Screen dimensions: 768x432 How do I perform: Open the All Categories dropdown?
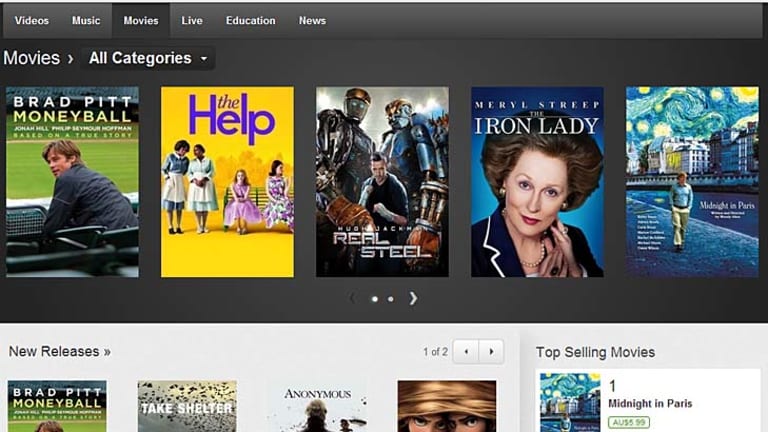149,58
